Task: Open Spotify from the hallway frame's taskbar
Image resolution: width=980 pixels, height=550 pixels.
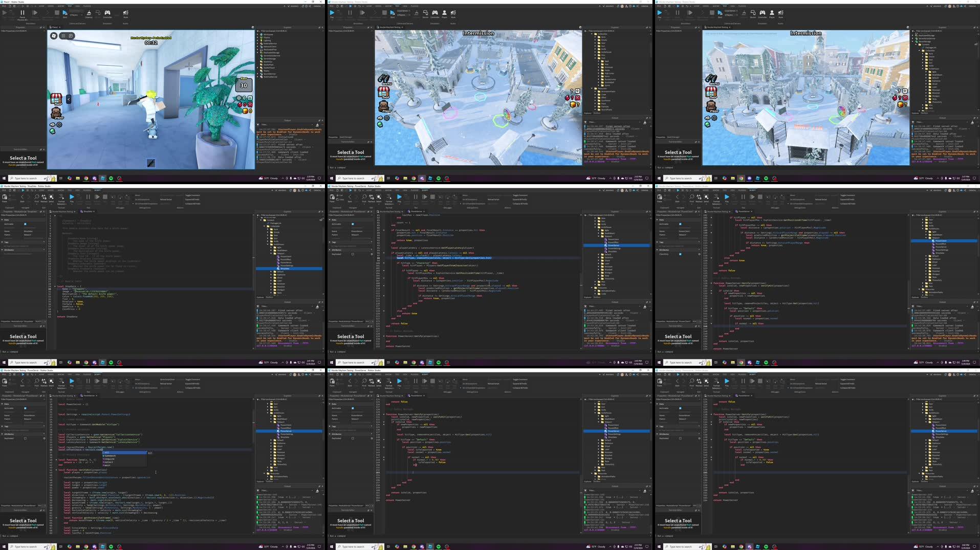Action: pyautogui.click(x=111, y=178)
